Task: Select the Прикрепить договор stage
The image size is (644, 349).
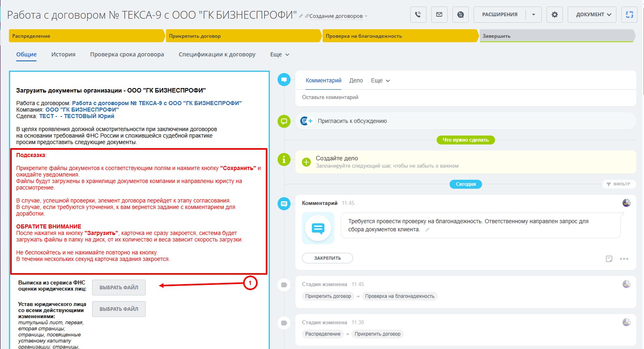Action: tap(243, 36)
